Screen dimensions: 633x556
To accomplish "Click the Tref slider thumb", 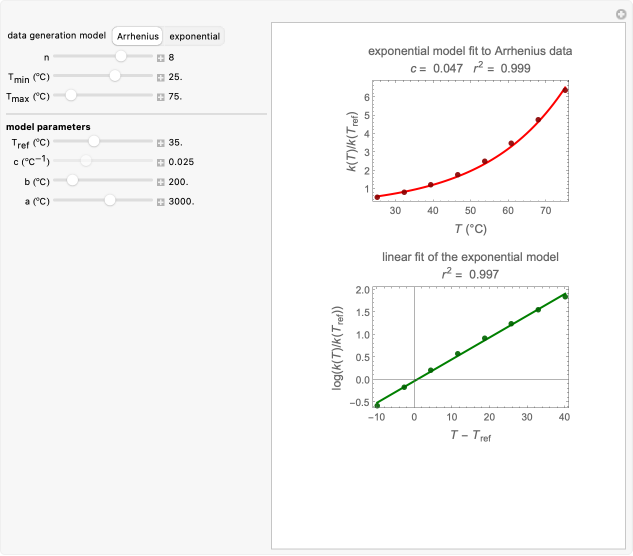I will 94,143.
